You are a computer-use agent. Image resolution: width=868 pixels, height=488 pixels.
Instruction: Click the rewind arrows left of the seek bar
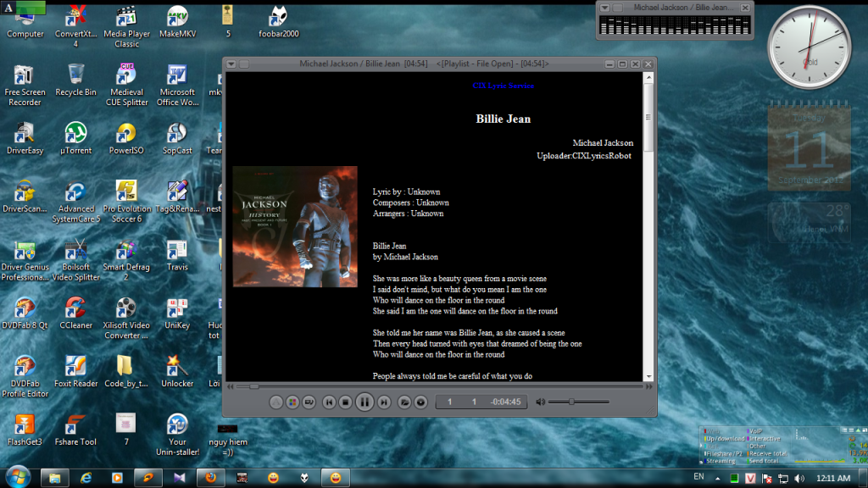231,386
